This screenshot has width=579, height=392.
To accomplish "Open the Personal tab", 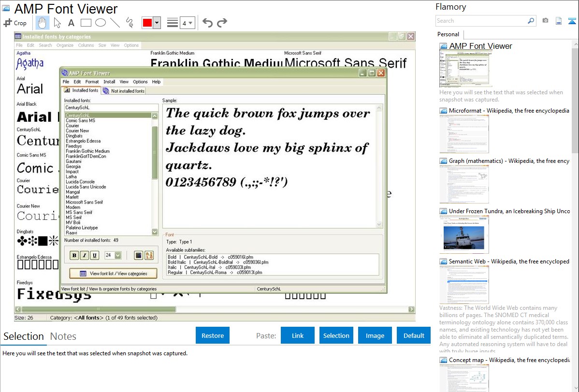I will (449, 34).
